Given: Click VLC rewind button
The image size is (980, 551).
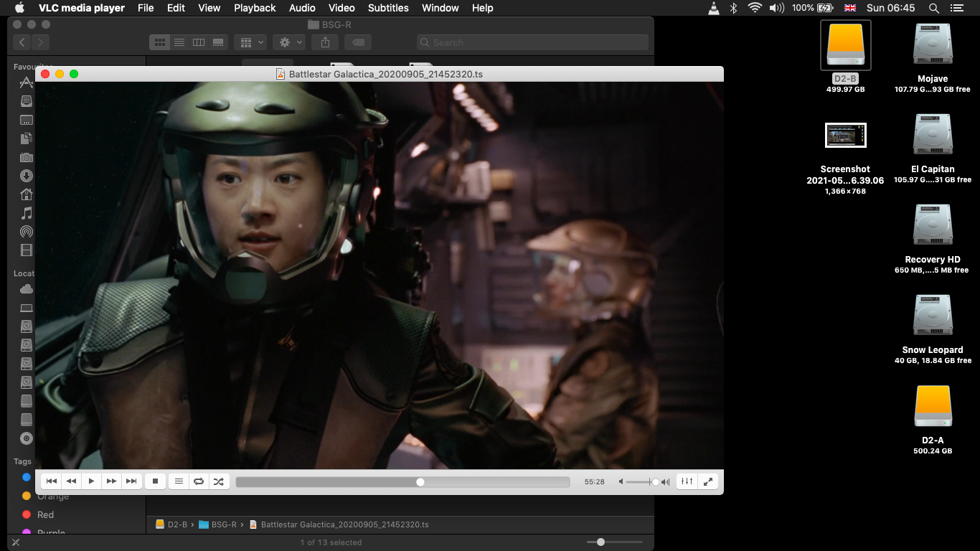Looking at the screenshot, I should [71, 481].
